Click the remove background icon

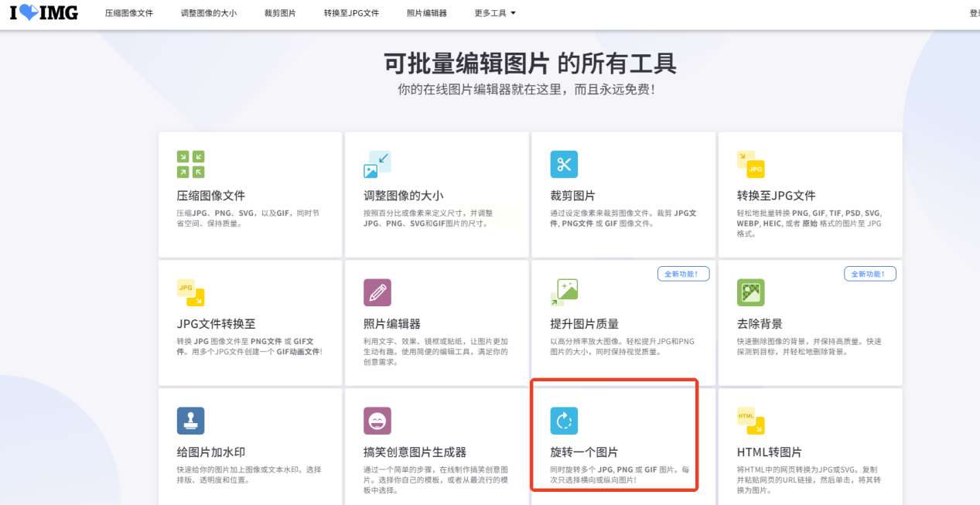pos(750,292)
